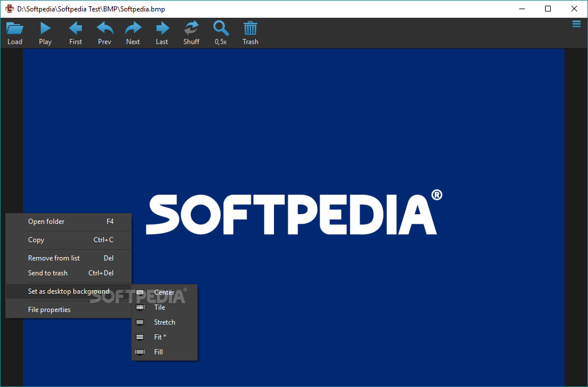Start slideshow with the Play icon
This screenshot has width=588, height=387.
[45, 33]
